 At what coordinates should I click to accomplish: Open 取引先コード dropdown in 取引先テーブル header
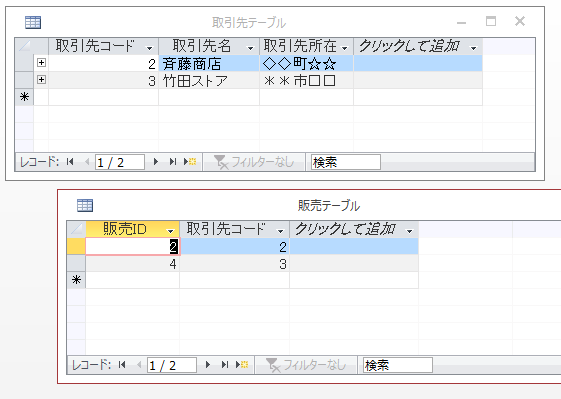[150, 48]
